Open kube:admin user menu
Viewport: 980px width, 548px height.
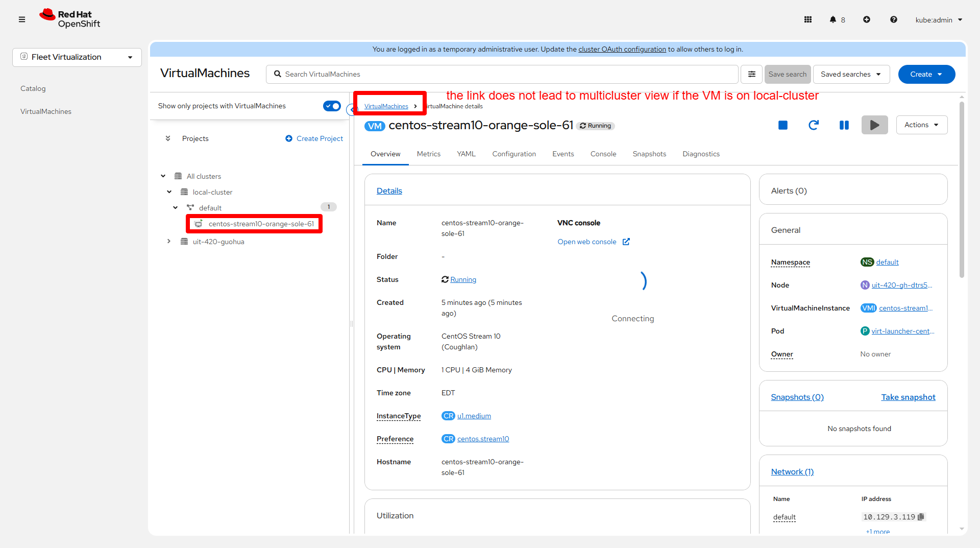[x=939, y=20]
